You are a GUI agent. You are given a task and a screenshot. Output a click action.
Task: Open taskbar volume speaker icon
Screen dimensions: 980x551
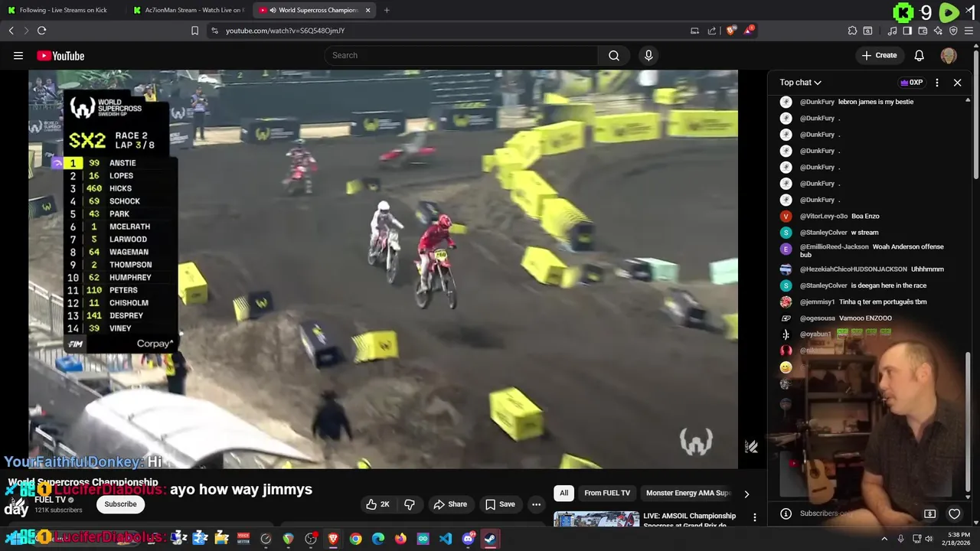(929, 539)
